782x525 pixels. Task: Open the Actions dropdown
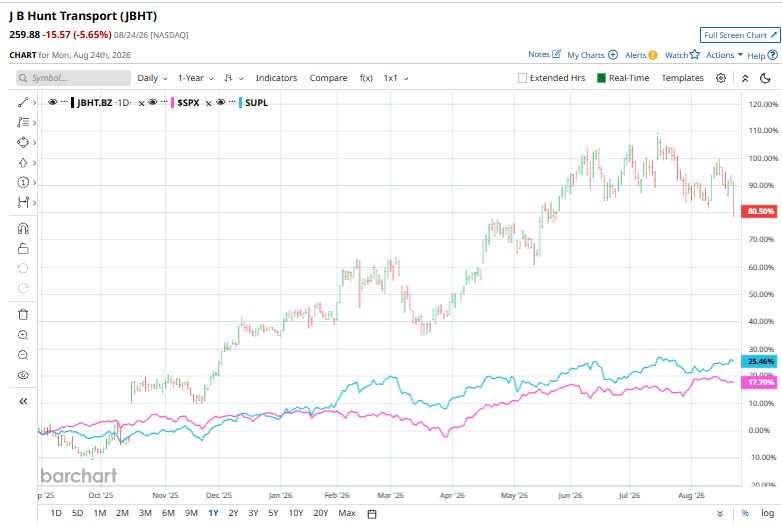click(724, 55)
